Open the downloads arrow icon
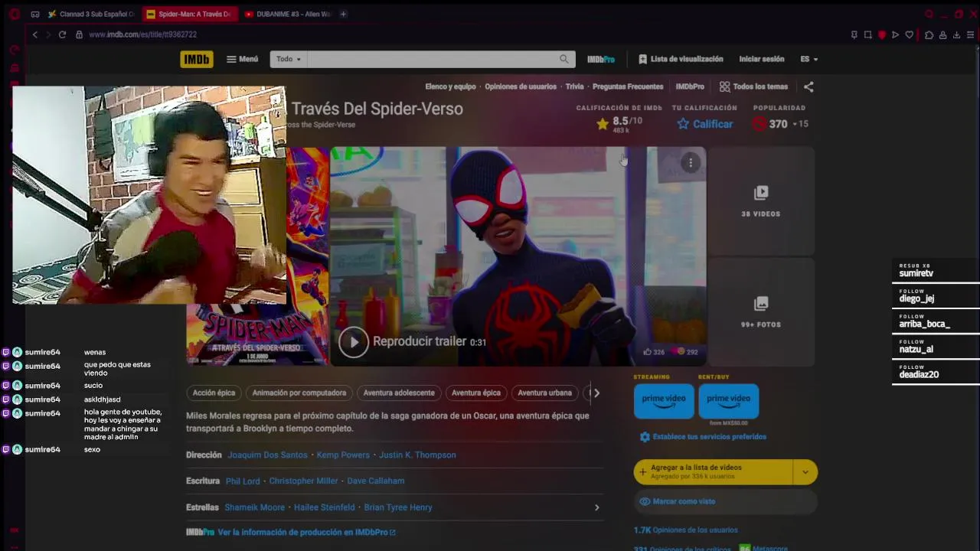Viewport: 980px width, 551px height. [956, 34]
